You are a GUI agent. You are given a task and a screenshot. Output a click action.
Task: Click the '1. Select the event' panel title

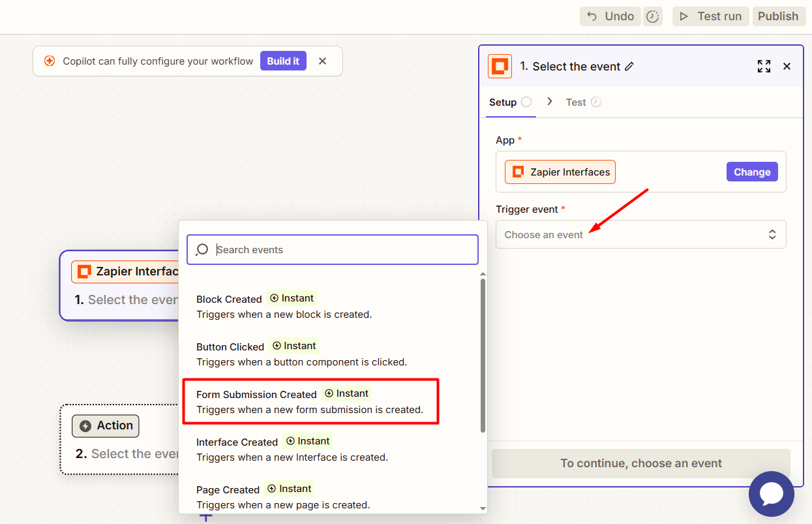click(570, 67)
